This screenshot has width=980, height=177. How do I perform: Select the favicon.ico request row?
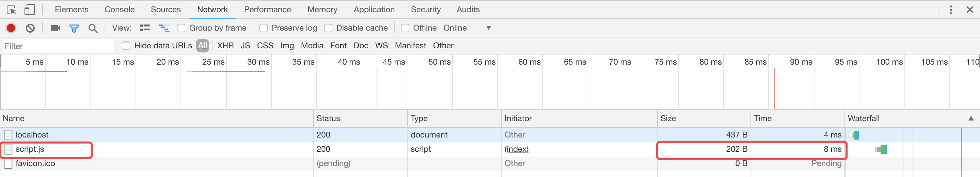point(490,164)
